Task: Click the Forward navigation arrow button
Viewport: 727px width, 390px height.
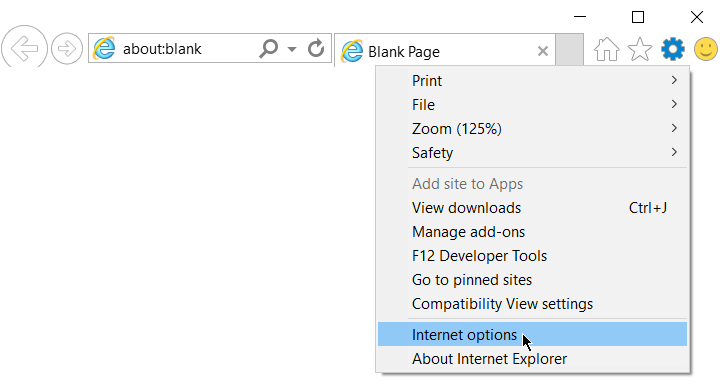Action: (x=67, y=48)
